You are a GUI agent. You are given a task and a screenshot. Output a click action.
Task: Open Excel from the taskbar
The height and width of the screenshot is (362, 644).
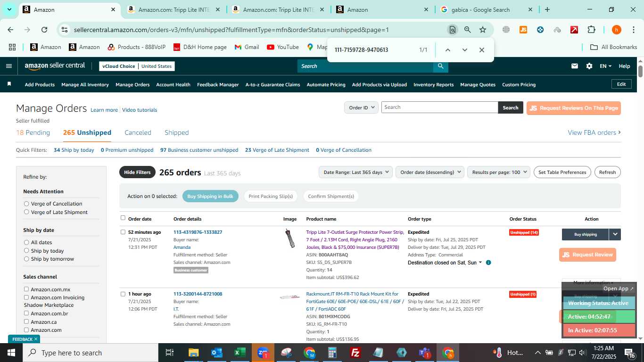(x=239, y=353)
